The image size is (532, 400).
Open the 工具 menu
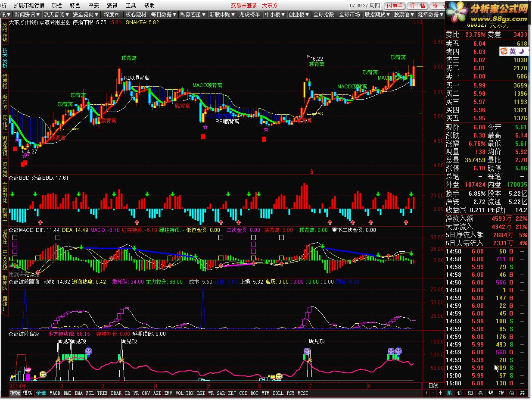(x=131, y=5)
